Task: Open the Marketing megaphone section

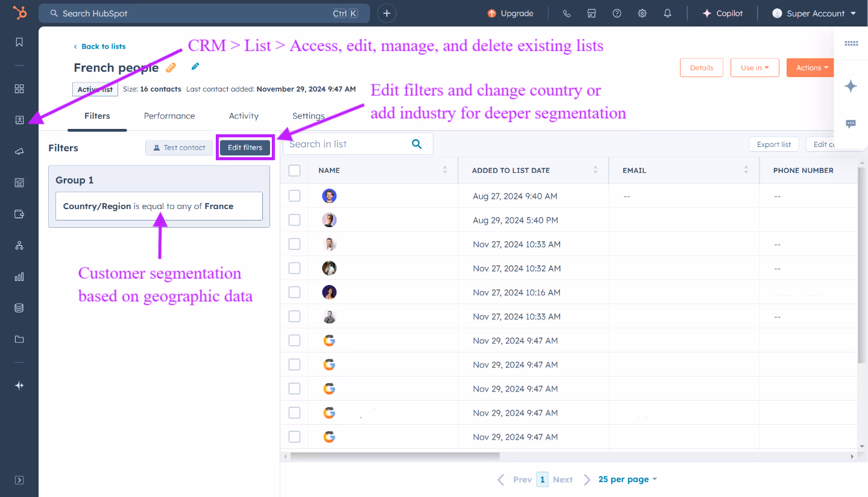Action: (x=19, y=151)
